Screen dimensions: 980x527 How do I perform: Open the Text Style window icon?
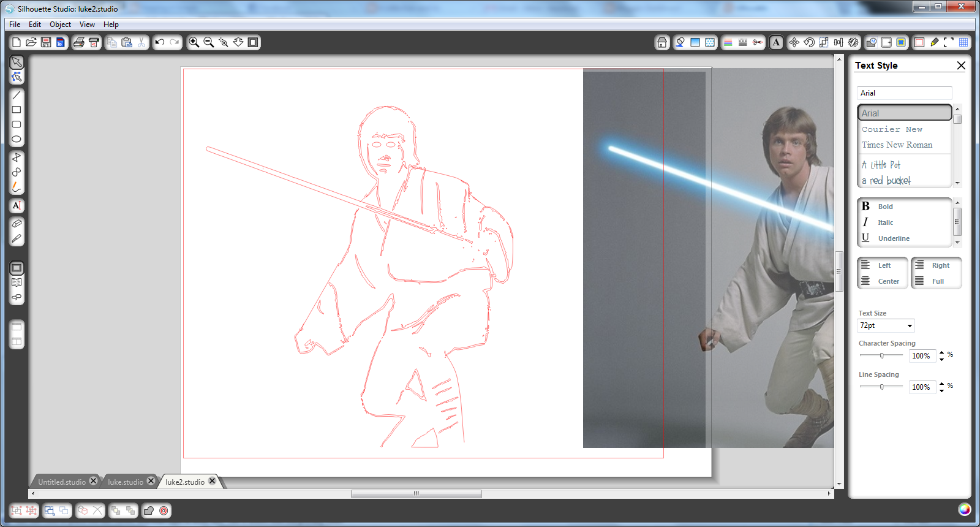click(776, 42)
